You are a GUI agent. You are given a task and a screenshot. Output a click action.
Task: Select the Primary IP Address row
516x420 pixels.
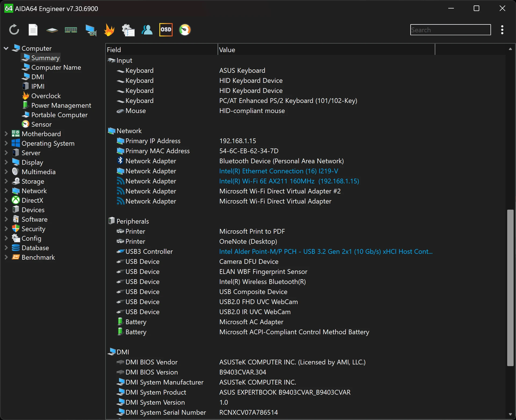[305, 141]
